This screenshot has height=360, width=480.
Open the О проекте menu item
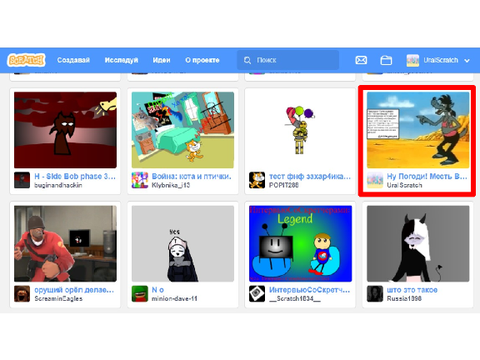click(x=202, y=60)
